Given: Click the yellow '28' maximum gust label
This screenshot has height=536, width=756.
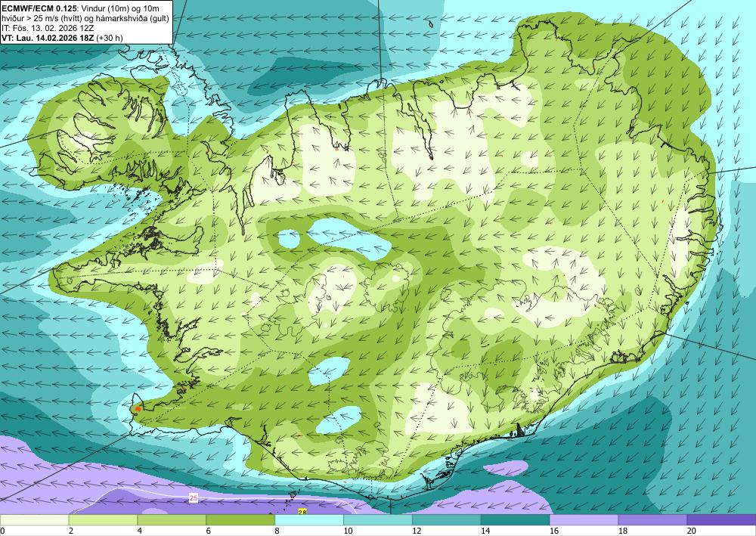Looking at the screenshot, I should (302, 512).
